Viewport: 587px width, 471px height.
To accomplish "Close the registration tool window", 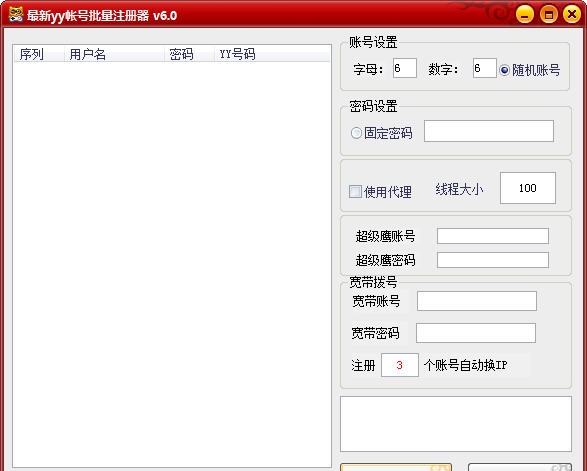I will pos(572,14).
